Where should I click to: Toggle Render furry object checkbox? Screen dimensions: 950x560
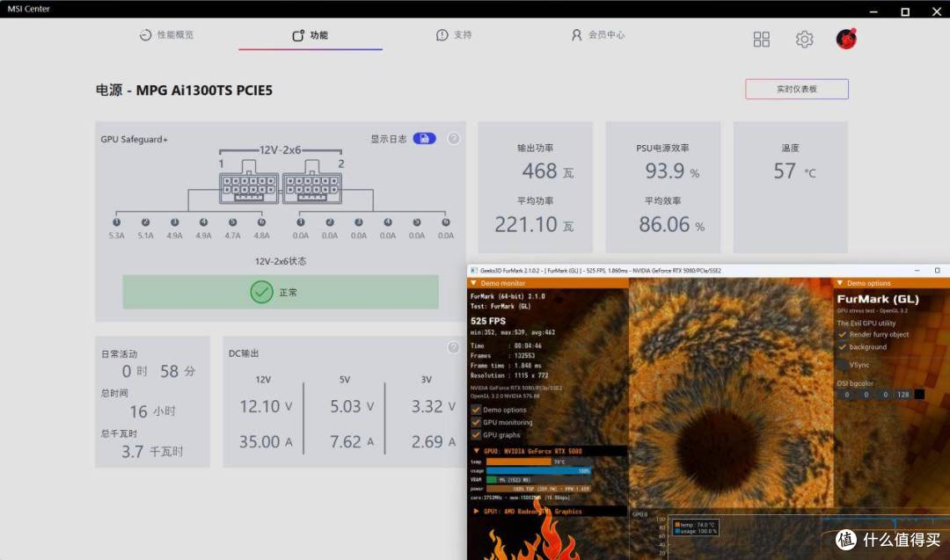coord(842,334)
